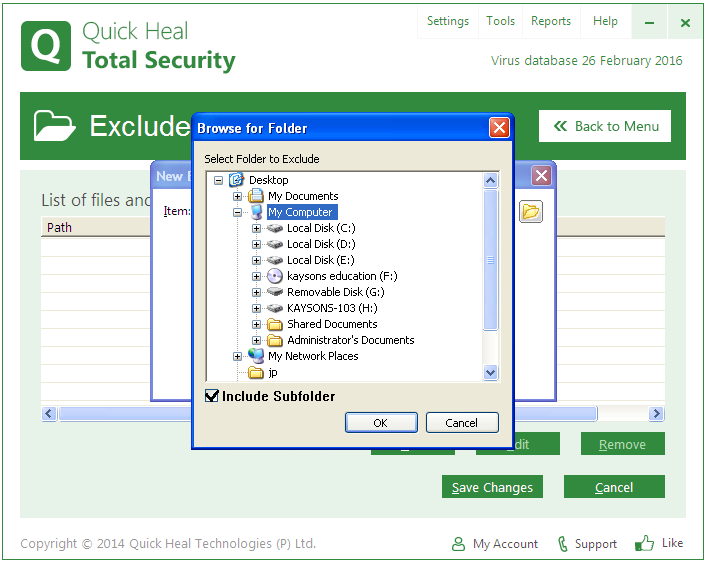
Task: Select the My Network Places icon
Action: click(x=256, y=356)
